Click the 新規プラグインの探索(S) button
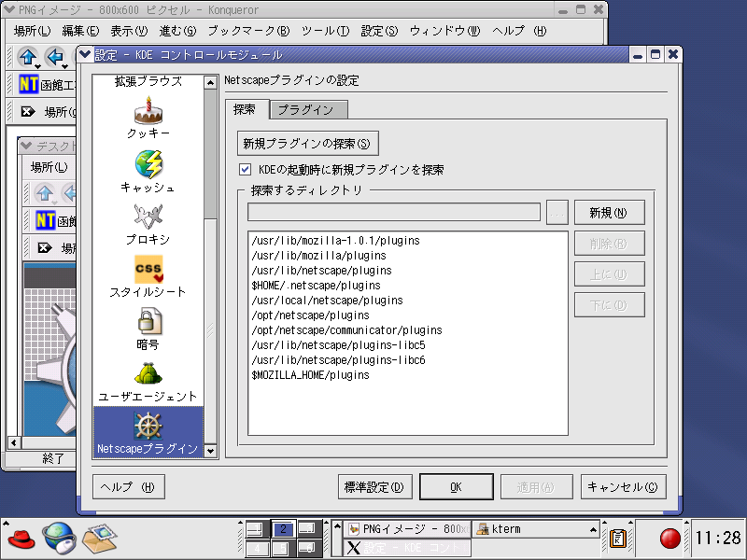The image size is (747, 560). point(308,144)
